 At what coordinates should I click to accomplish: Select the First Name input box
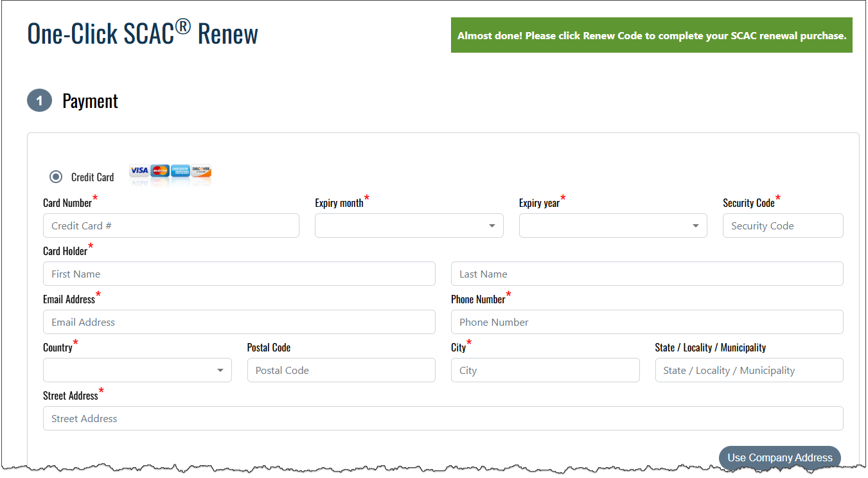[239, 274]
